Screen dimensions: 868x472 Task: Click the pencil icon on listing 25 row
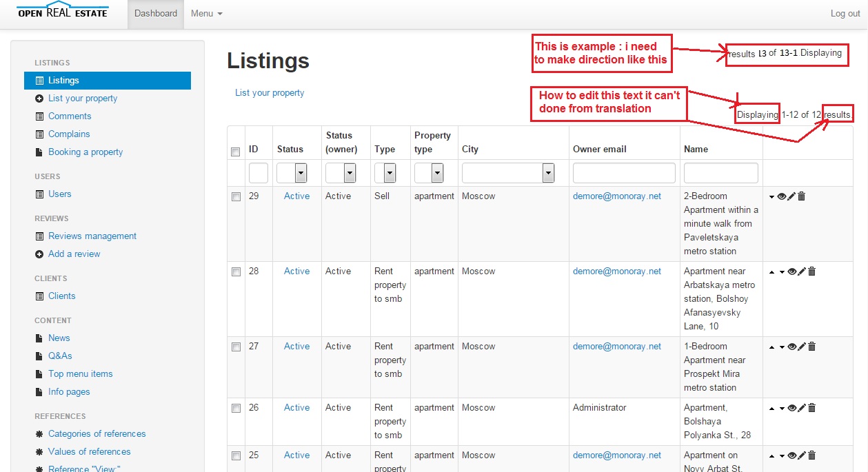click(x=802, y=455)
